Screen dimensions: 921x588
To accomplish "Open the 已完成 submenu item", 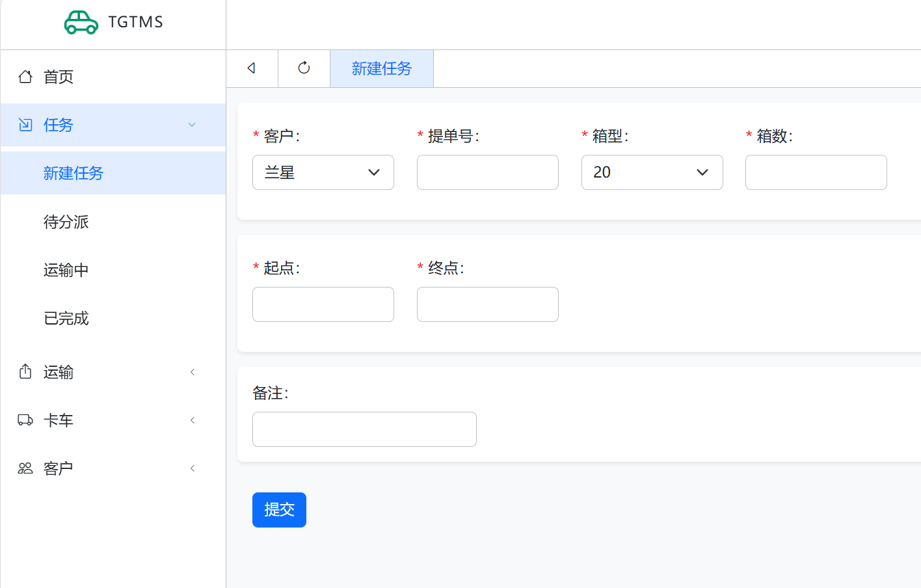I will (x=113, y=318).
